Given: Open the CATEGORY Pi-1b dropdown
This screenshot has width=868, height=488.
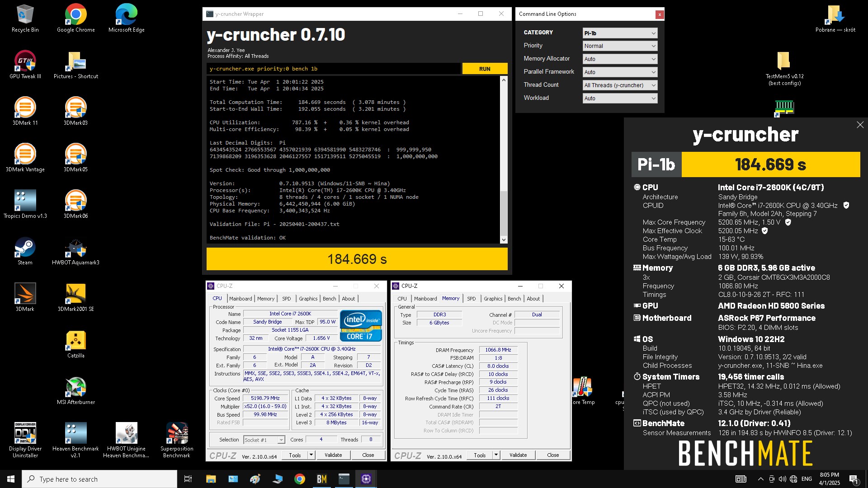Looking at the screenshot, I should (620, 33).
